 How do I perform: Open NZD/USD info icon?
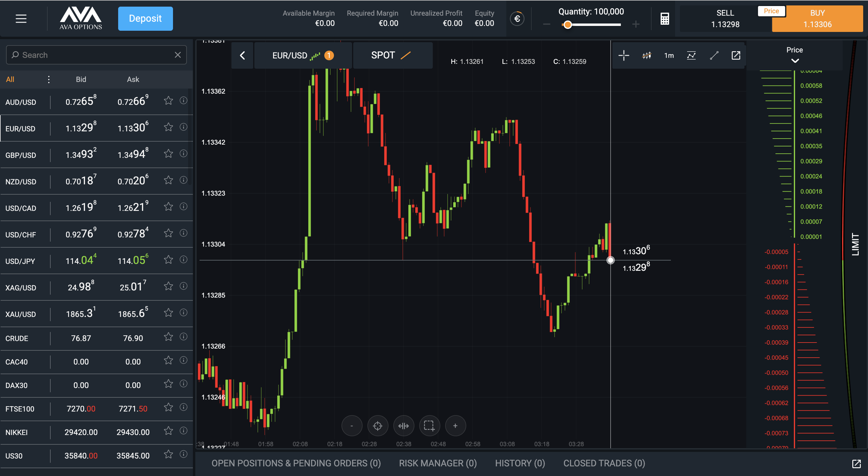tap(183, 180)
